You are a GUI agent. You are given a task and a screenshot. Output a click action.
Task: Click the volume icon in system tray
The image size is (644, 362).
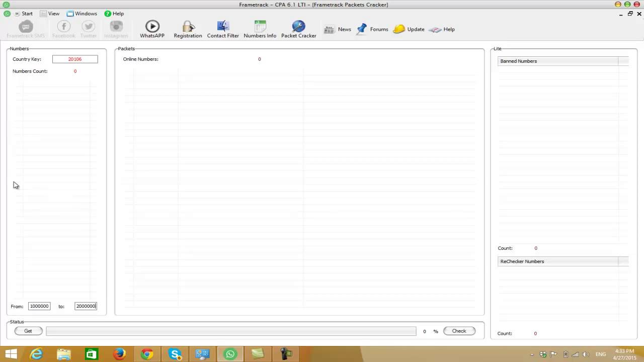(586, 354)
